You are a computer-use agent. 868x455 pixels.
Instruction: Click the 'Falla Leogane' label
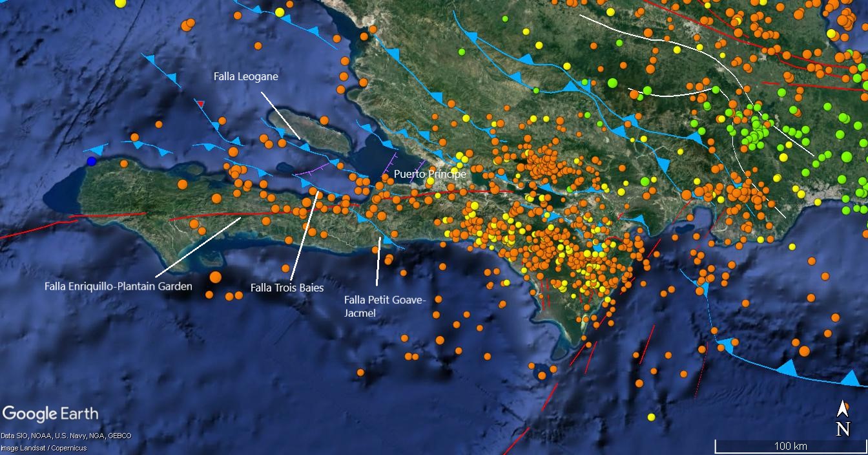point(246,76)
